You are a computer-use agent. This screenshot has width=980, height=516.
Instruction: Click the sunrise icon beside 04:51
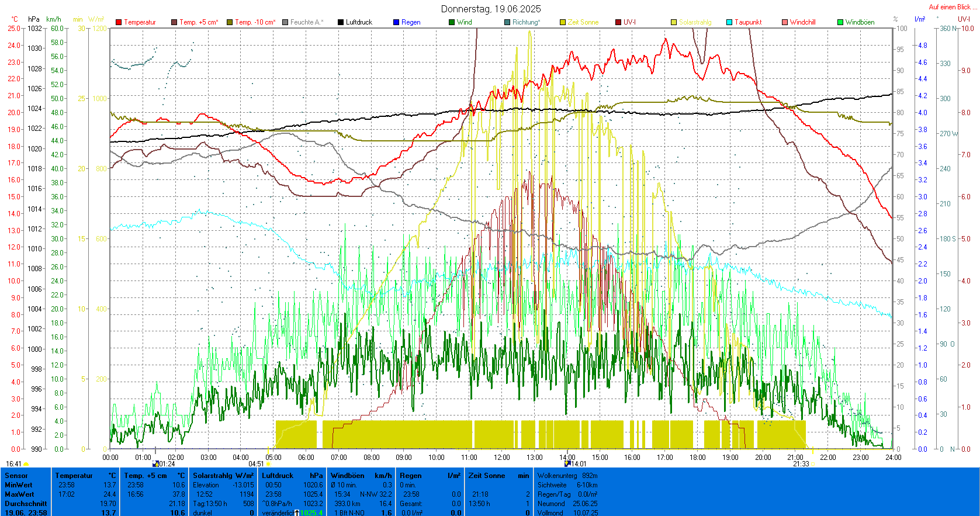click(268, 464)
